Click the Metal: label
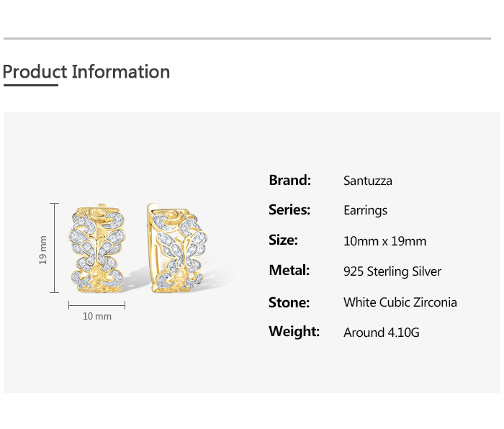Screen dimensions: 504x429 tap(289, 271)
